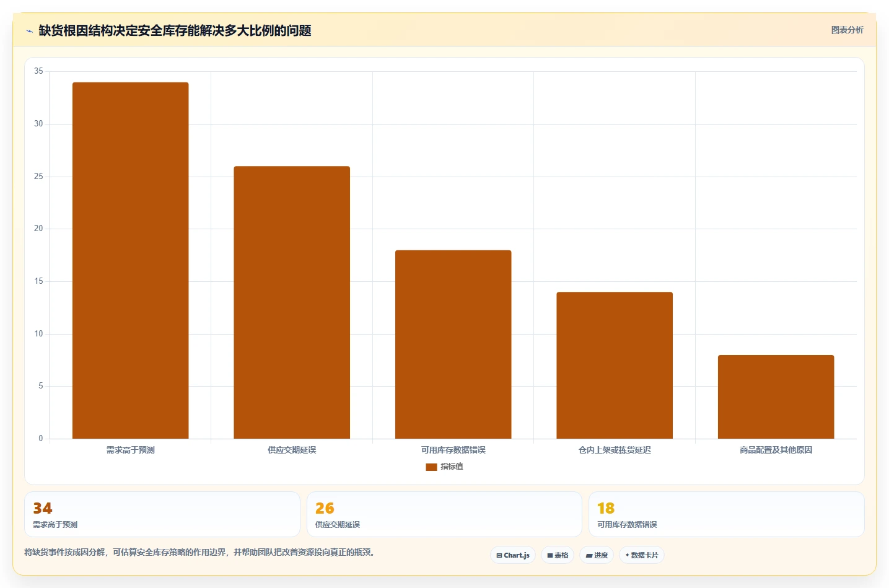The width and height of the screenshot is (889, 588).
Task: Click the x-axis label 仓内上架或拣货延迟
Action: tap(615, 450)
